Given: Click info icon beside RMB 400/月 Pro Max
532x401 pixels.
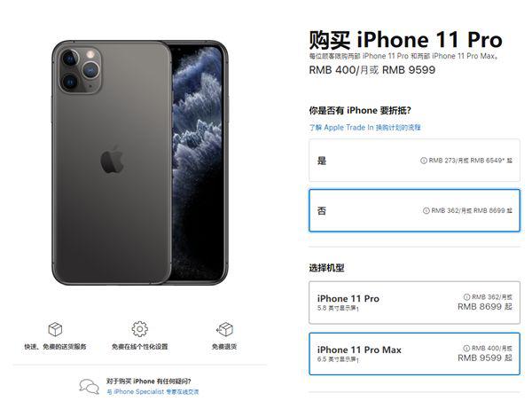Looking at the screenshot, I should [466, 348].
